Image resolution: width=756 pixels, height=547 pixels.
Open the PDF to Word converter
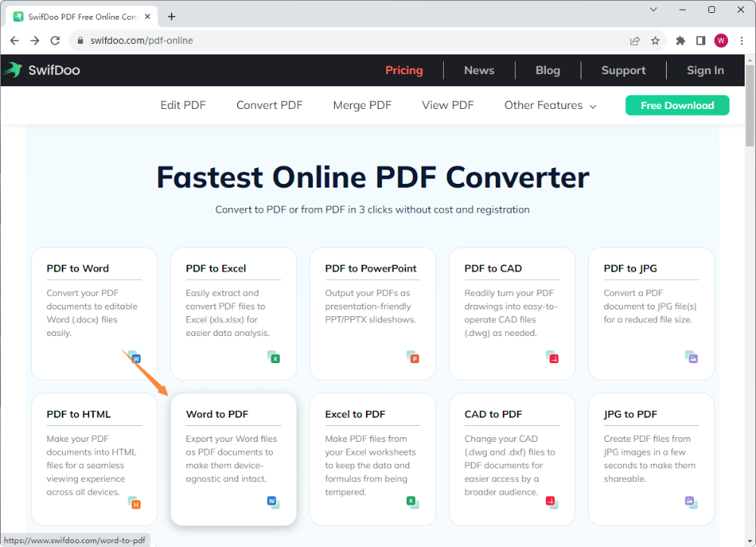point(94,313)
